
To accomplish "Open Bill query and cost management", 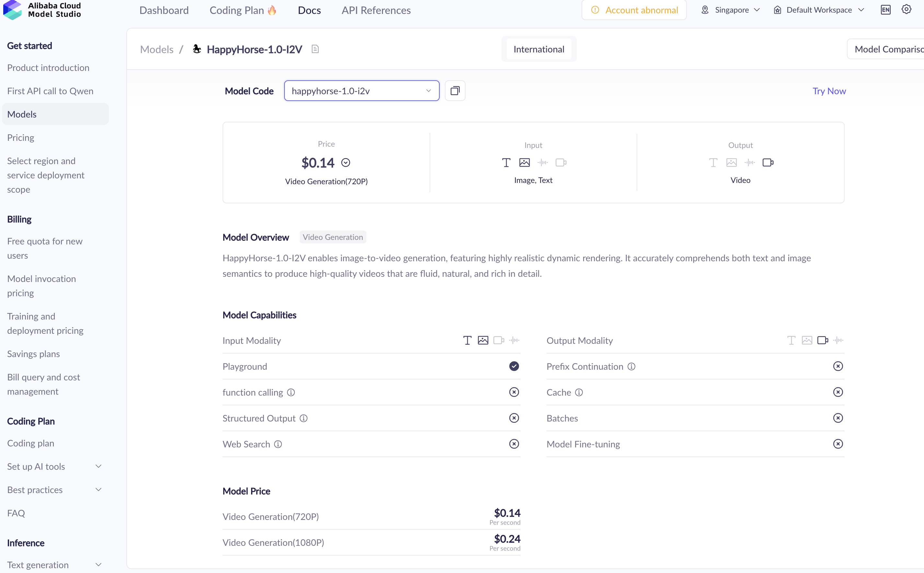I will coord(44,384).
